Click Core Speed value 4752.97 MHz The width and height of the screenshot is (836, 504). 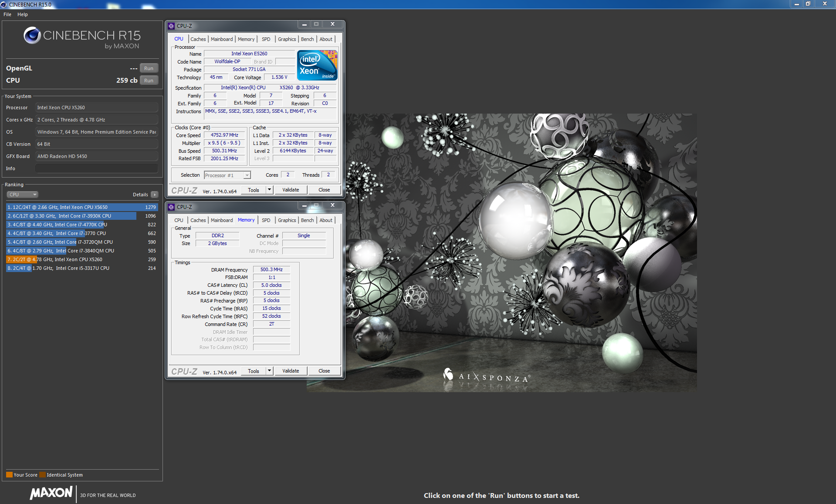tap(224, 135)
